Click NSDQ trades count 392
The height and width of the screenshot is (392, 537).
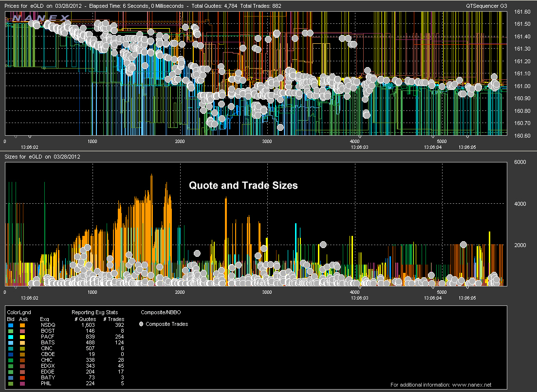(x=120, y=325)
